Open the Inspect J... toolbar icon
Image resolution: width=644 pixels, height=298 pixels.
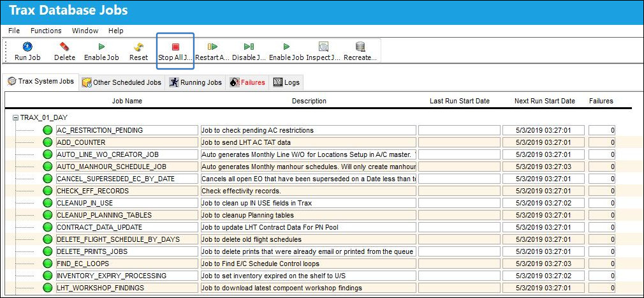pos(323,47)
